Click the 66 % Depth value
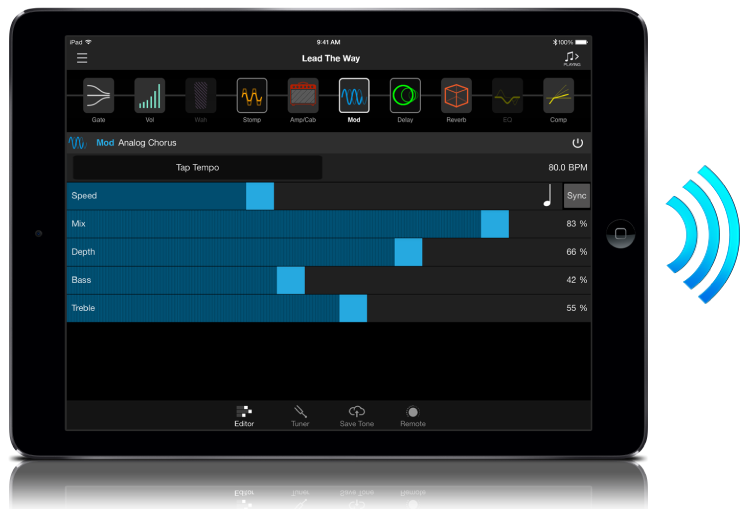Viewport: 751px width, 509px height. pos(577,252)
